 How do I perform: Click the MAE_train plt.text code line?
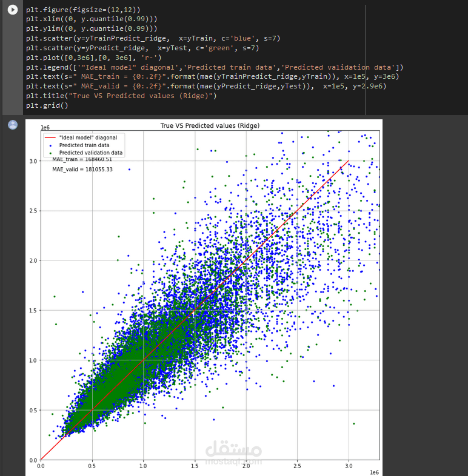212,76
